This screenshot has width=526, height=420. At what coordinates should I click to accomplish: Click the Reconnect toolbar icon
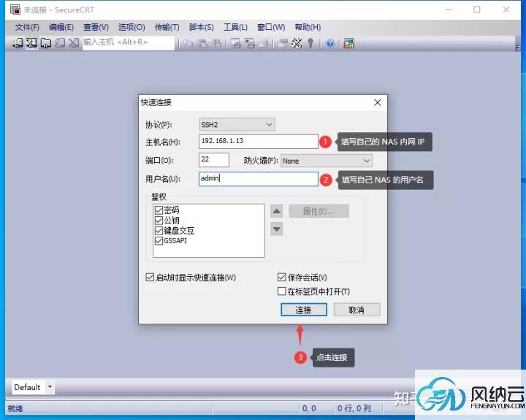tap(60, 43)
